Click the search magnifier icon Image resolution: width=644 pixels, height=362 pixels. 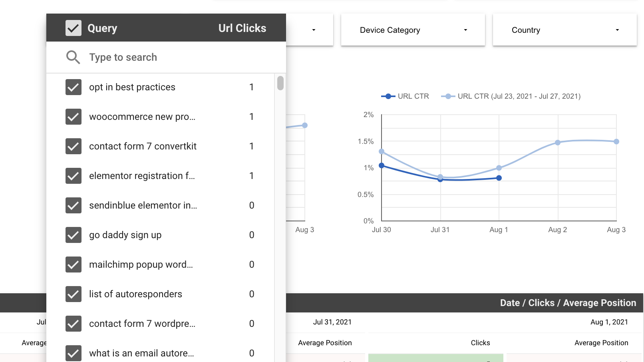73,57
